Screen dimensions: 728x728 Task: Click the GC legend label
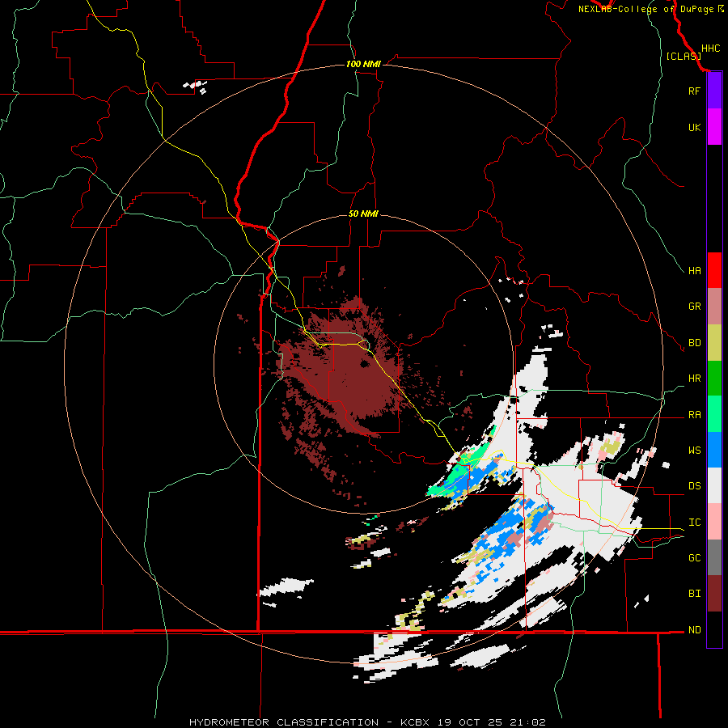695,558
